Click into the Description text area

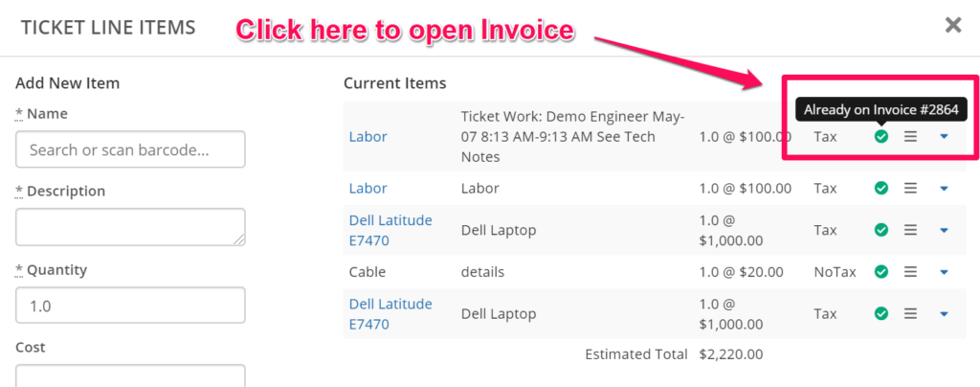pyautogui.click(x=130, y=227)
